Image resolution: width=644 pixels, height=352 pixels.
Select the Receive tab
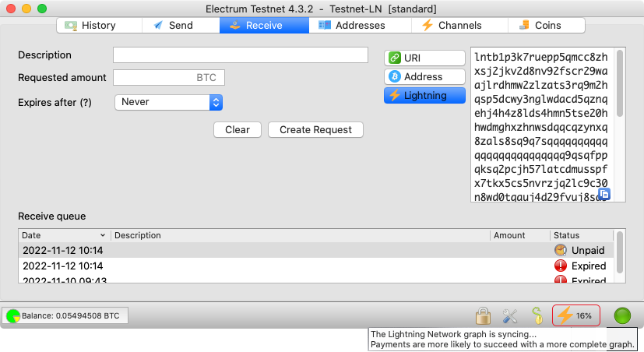pos(264,26)
